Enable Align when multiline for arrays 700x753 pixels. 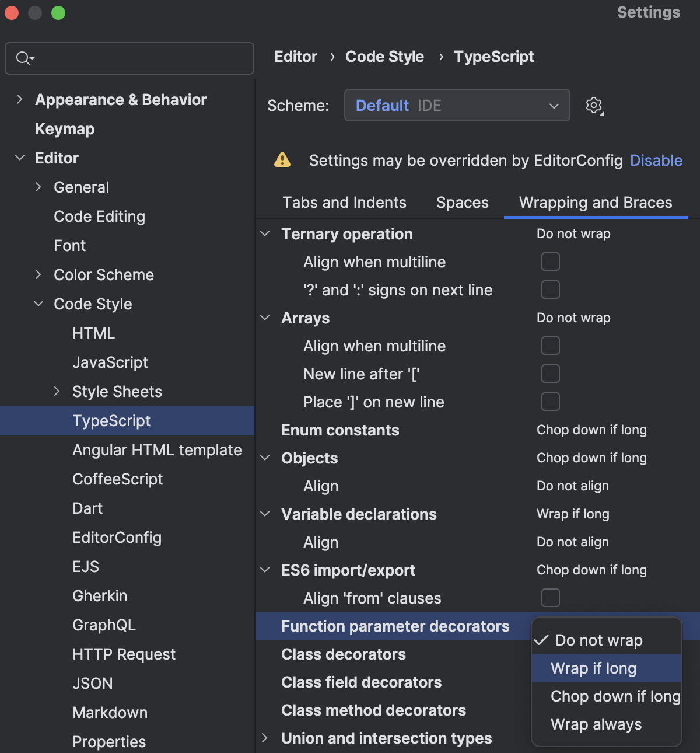point(550,346)
